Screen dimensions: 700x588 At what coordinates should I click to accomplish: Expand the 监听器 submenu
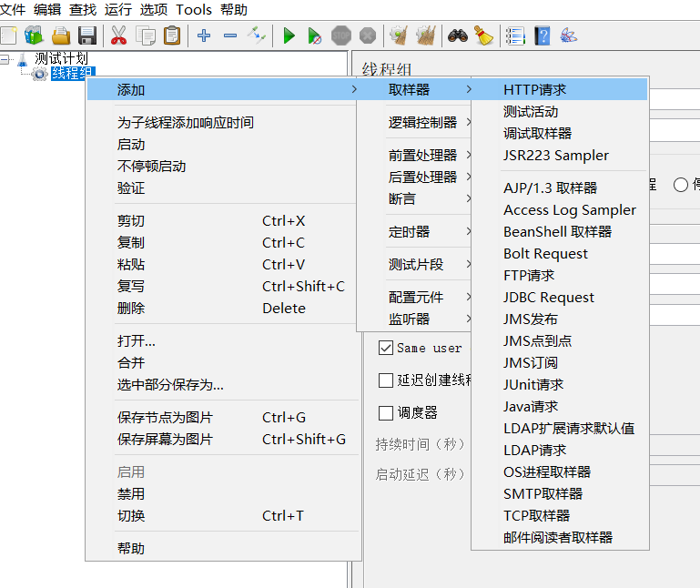point(410,319)
